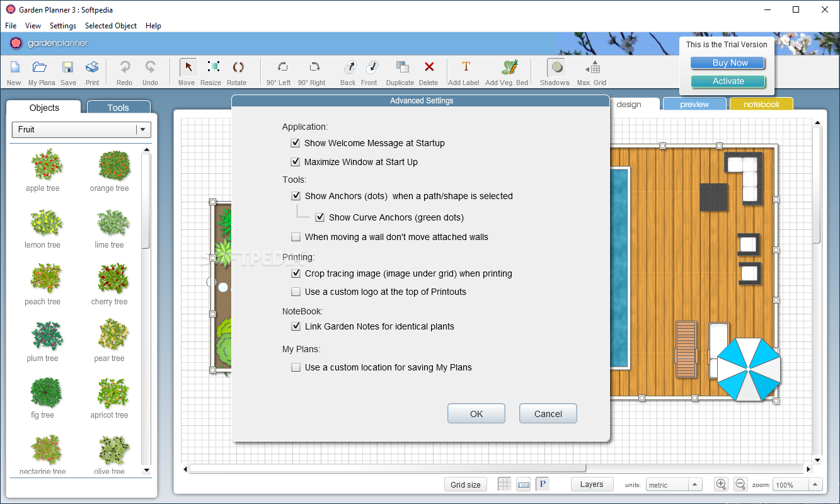Click the Save disk icon

click(x=68, y=68)
